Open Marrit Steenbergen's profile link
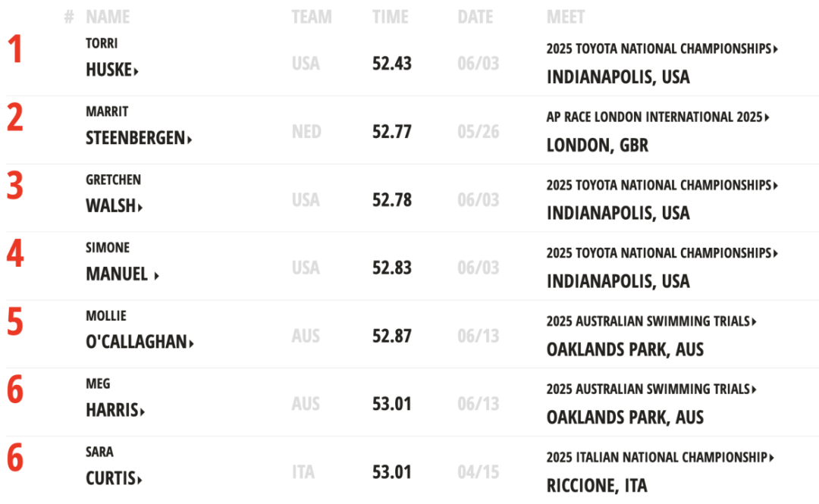This screenshot has width=819, height=504. [139, 138]
